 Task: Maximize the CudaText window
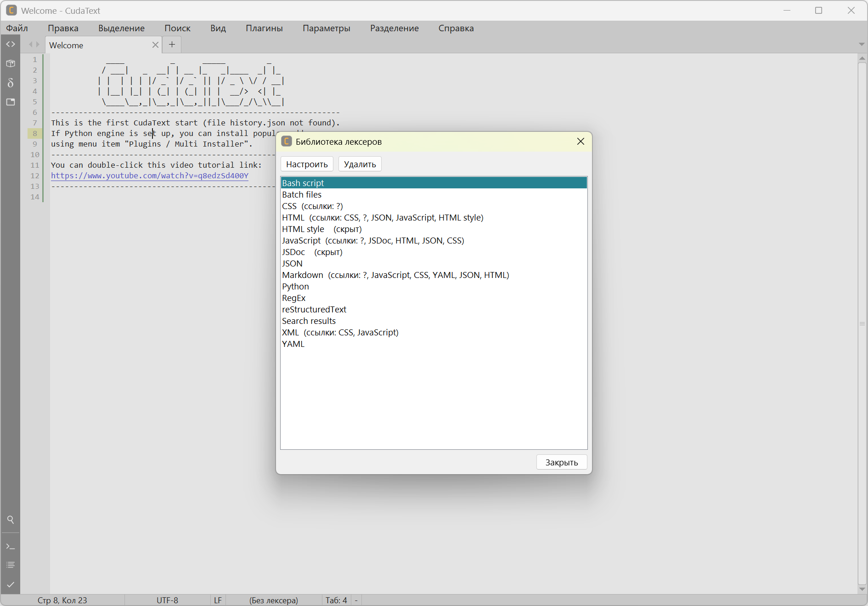tap(818, 10)
